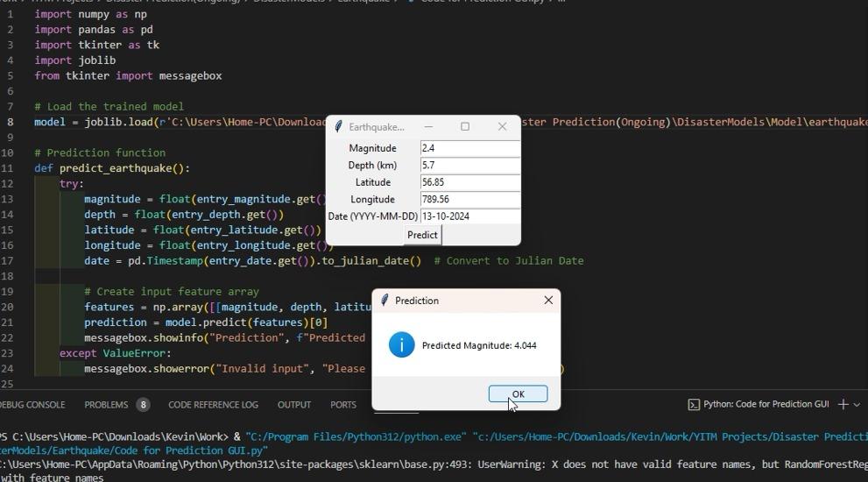This screenshot has width=868, height=482.
Task: Click the 'import numpy as np' line
Action: [x=91, y=14]
